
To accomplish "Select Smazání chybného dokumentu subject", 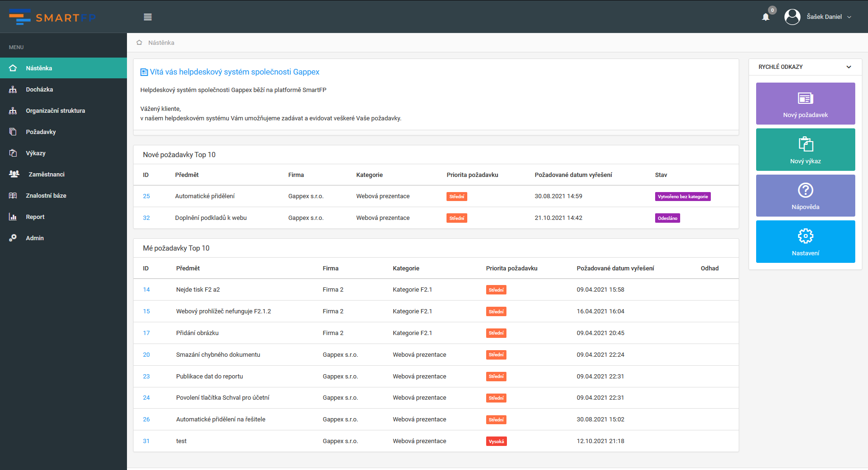I will pos(218,355).
